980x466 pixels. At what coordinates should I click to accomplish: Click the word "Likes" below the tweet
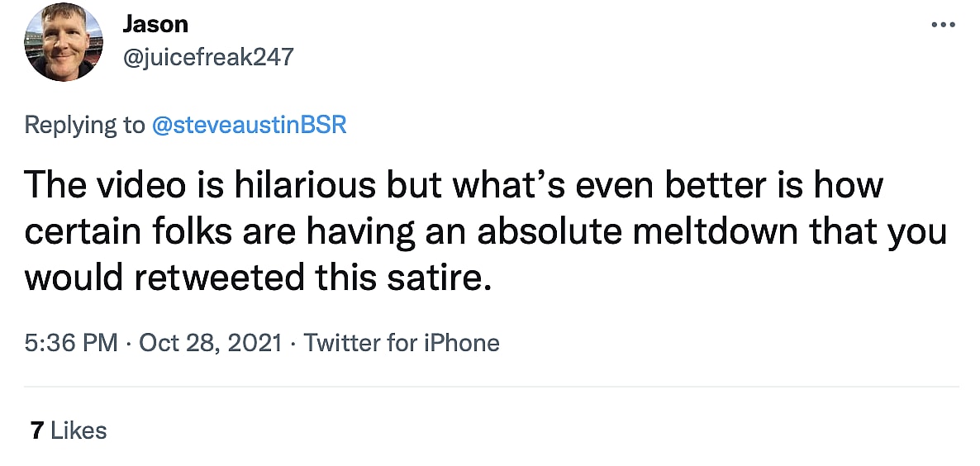coord(78,430)
